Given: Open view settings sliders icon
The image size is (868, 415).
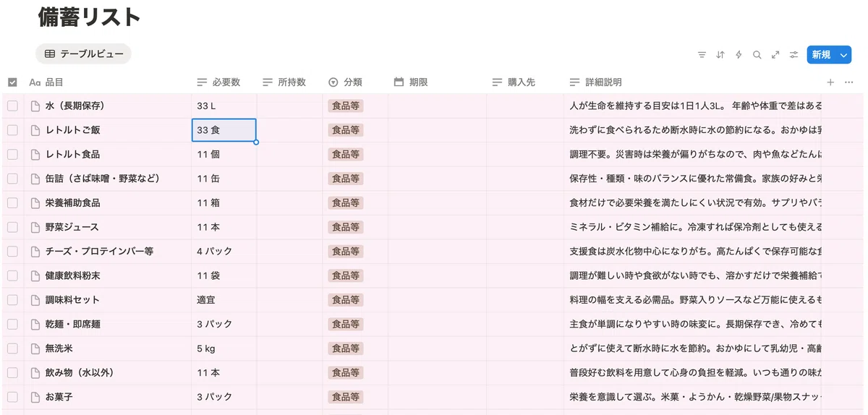Looking at the screenshot, I should pos(793,54).
